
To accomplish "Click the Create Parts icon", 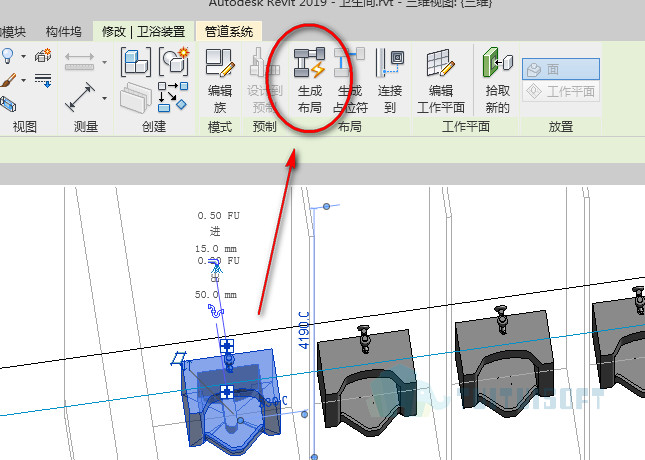I will tap(174, 61).
